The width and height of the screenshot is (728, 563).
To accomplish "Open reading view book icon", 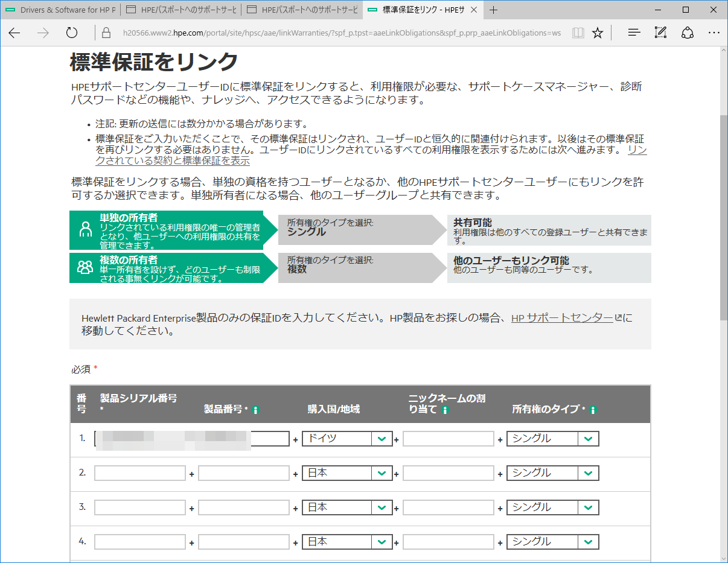I will 578,33.
